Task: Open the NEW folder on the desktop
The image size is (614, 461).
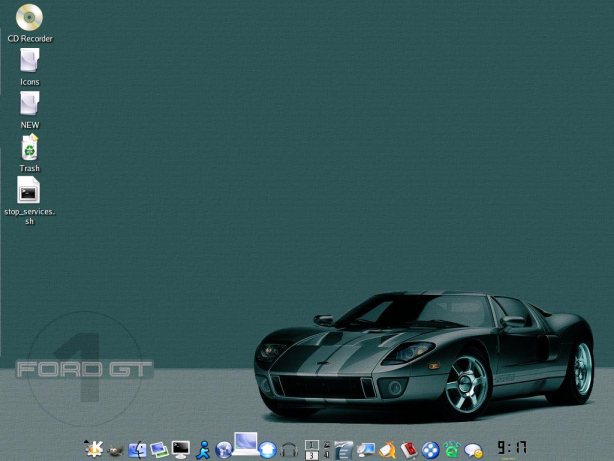Action: 30,103
